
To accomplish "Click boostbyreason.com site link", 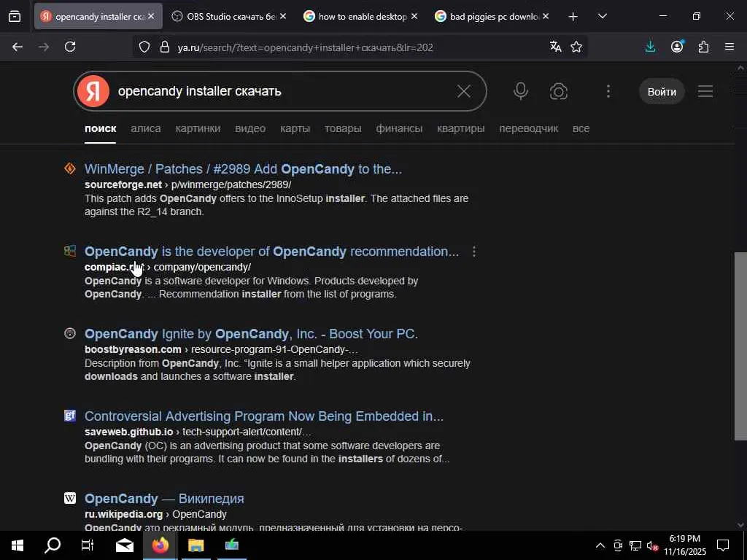I will [x=133, y=349].
